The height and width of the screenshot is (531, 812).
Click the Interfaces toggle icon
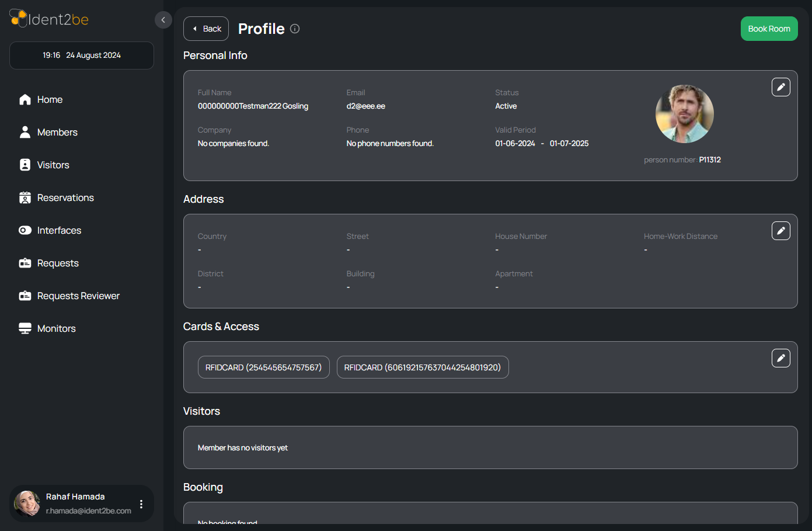coord(25,230)
